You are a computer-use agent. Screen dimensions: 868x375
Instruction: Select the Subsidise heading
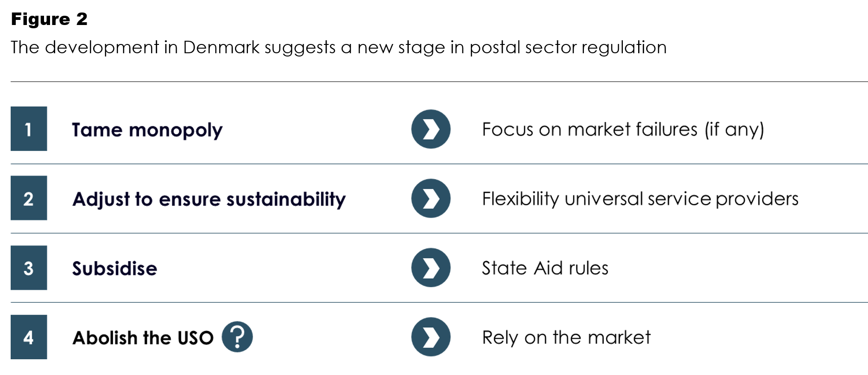point(114,269)
